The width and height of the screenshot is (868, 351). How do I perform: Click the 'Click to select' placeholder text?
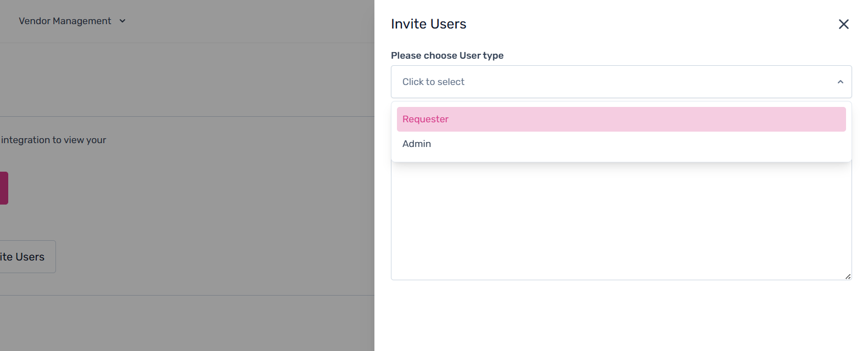click(433, 82)
